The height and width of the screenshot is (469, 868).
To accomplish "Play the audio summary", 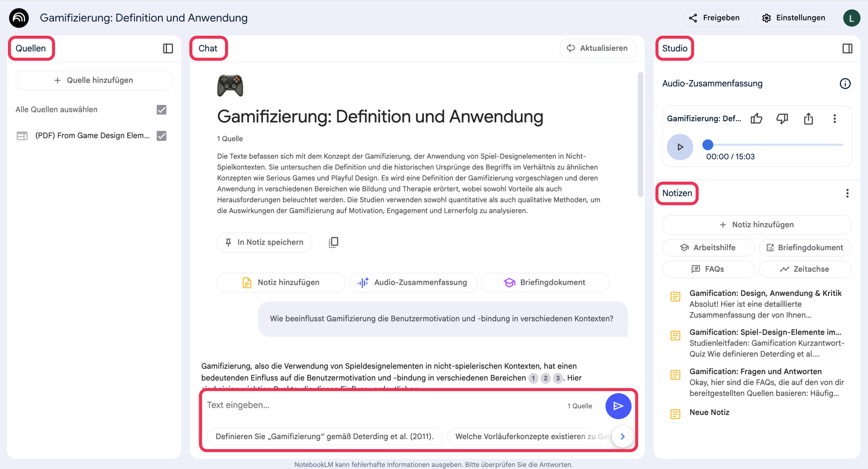I will coord(680,147).
